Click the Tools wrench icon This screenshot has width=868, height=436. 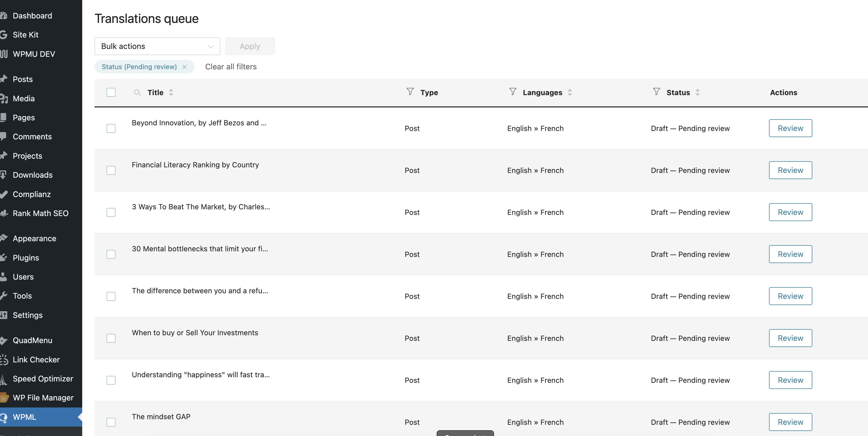(3, 296)
